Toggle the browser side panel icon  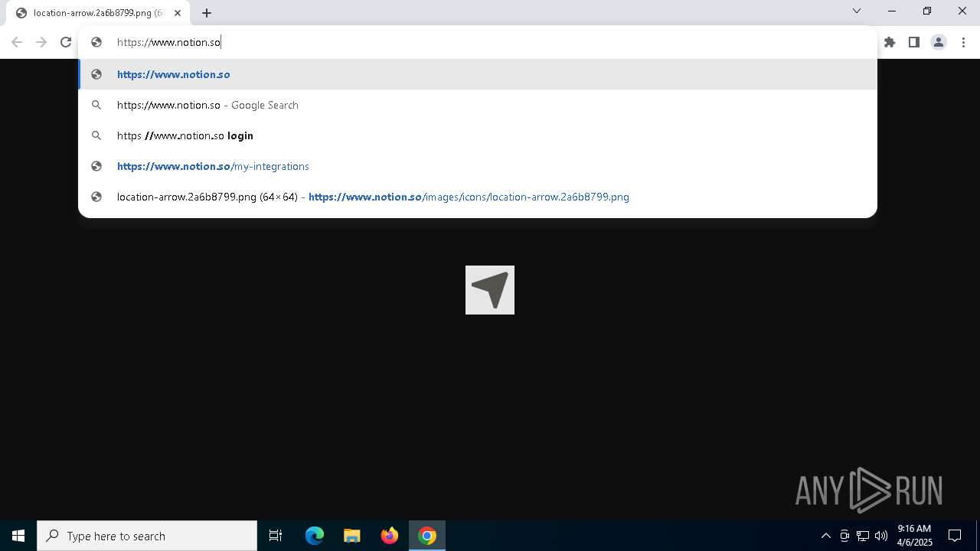pyautogui.click(x=914, y=42)
